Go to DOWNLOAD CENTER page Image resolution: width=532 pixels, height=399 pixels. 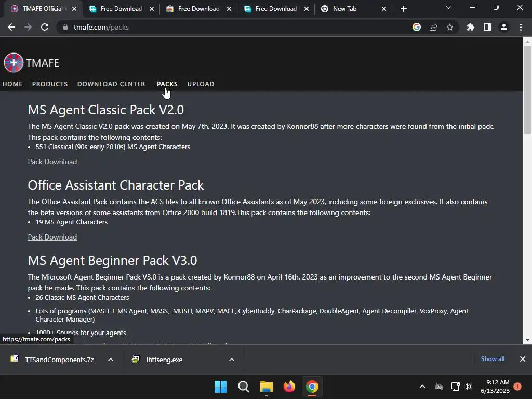pyautogui.click(x=111, y=84)
